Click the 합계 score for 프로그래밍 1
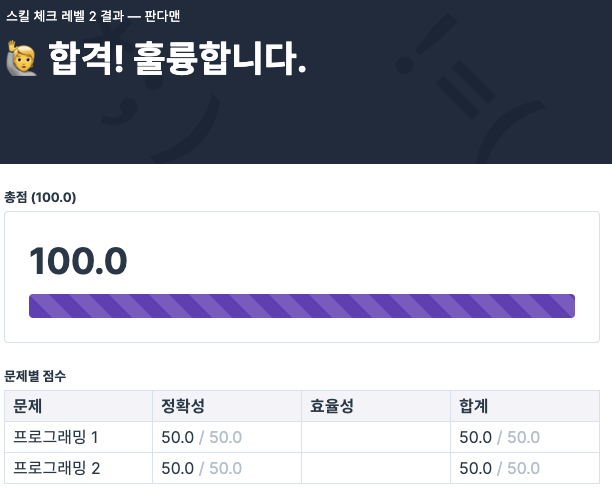This screenshot has height=491, width=612. pyautogui.click(x=499, y=437)
